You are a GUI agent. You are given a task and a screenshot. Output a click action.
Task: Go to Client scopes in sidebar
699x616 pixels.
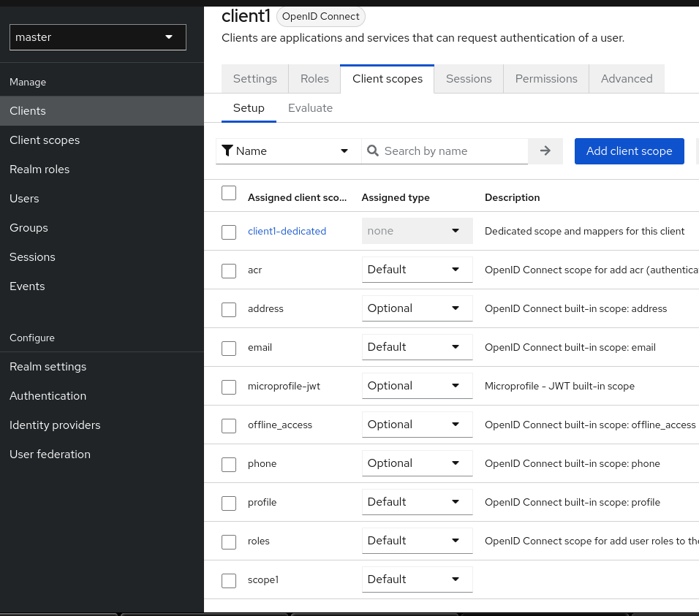click(x=102, y=140)
